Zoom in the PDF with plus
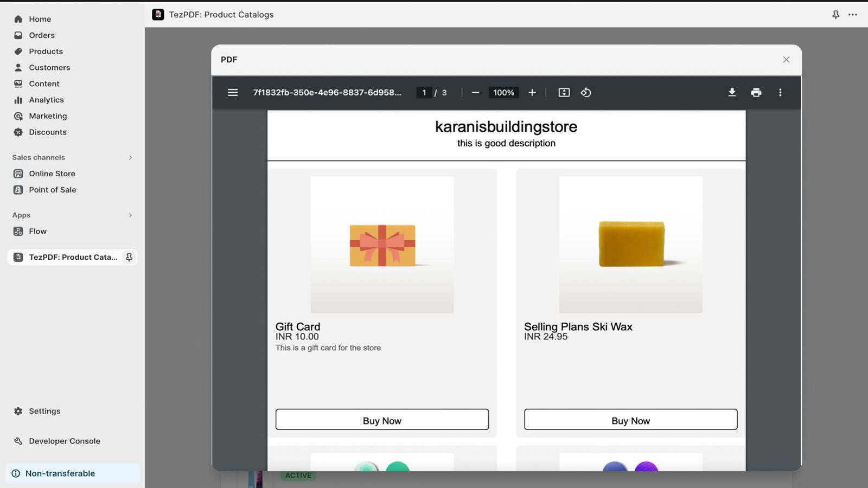 532,93
